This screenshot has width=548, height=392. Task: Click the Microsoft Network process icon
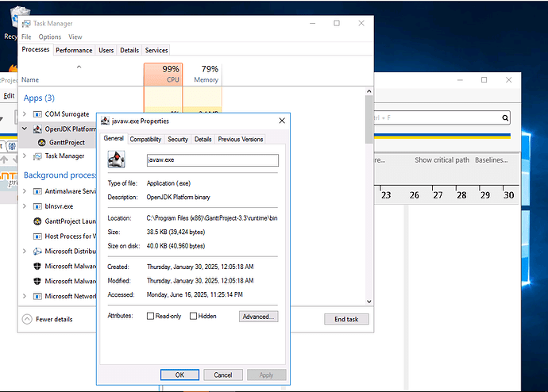(38, 296)
